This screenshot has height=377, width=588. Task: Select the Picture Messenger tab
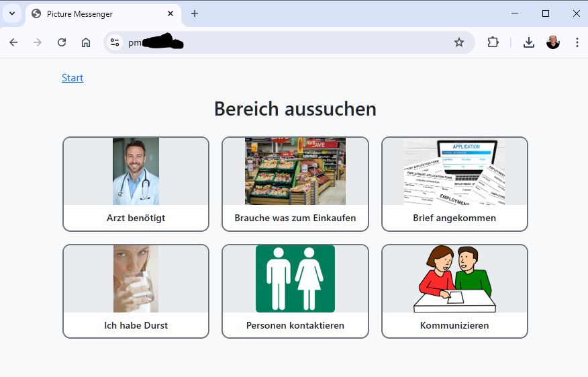103,14
